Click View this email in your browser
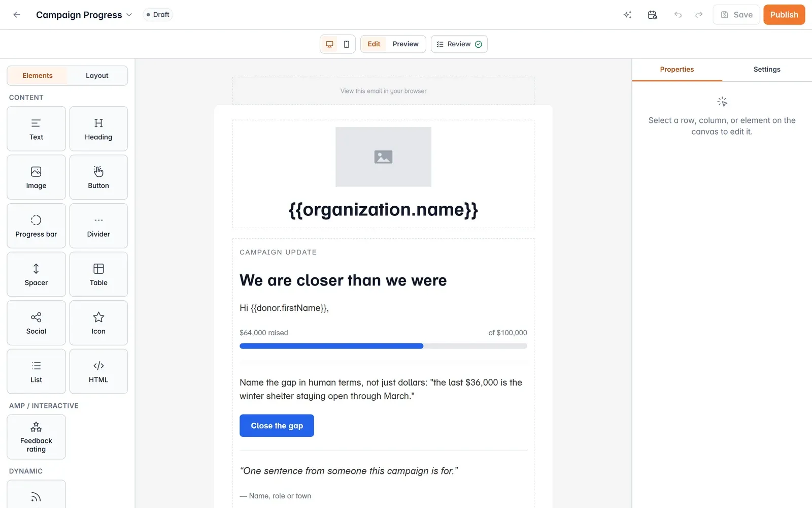Image resolution: width=812 pixels, height=508 pixels. coord(383,91)
